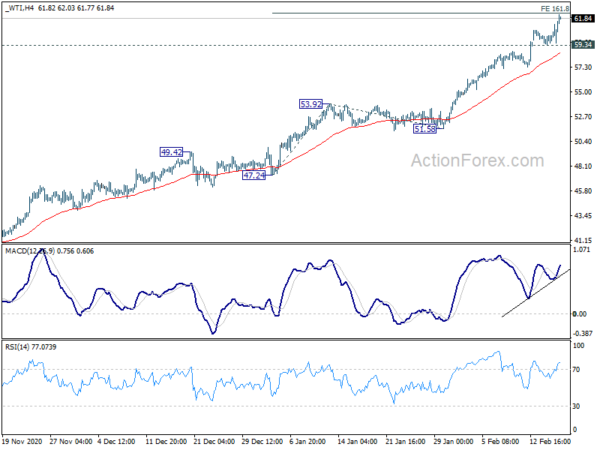Image resolution: width=600 pixels, height=450 pixels.
Task: Click the RSI 30 scale value
Action: coord(576,406)
